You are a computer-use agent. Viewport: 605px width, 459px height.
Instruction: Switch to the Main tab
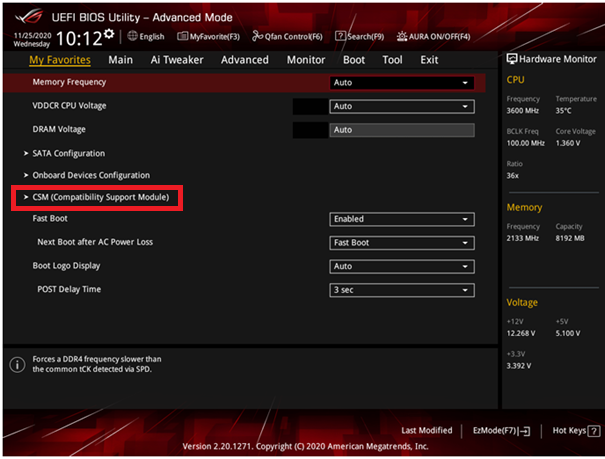(120, 60)
